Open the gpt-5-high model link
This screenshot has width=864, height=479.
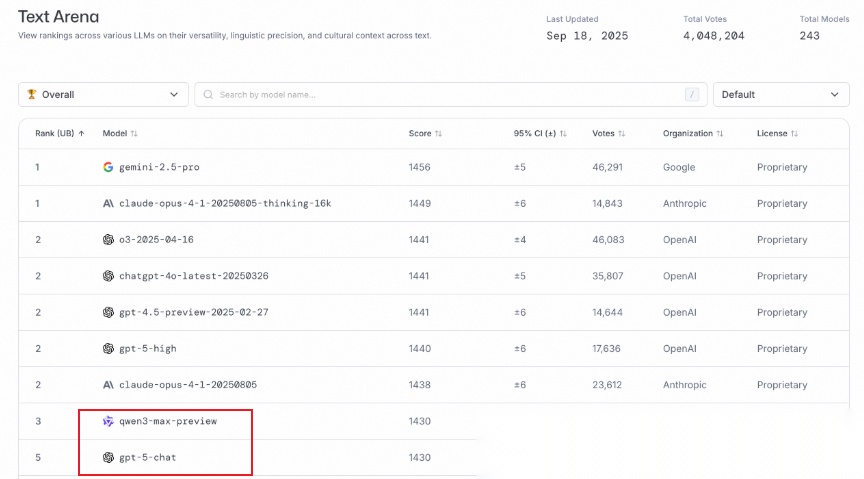click(148, 348)
